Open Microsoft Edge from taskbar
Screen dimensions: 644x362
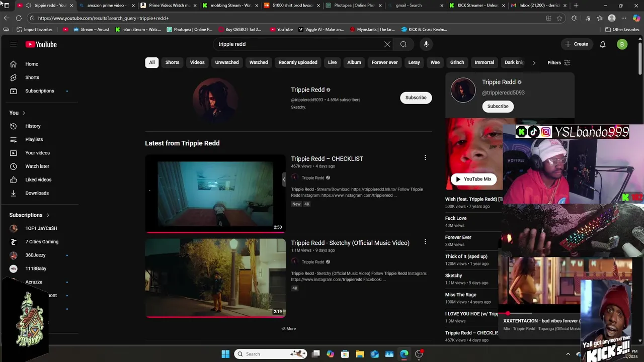click(x=404, y=354)
